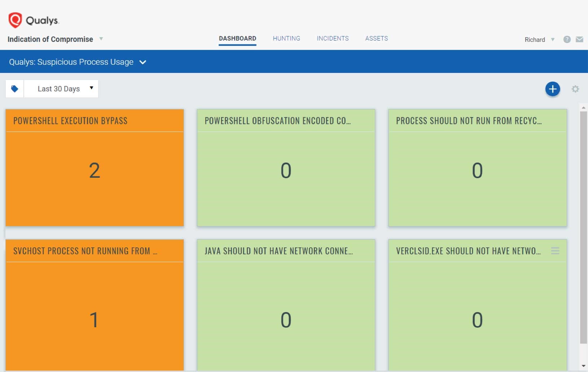Screen dimensions: 588x372
Task: Switch to the Dashboard tab
Action: coord(237,38)
